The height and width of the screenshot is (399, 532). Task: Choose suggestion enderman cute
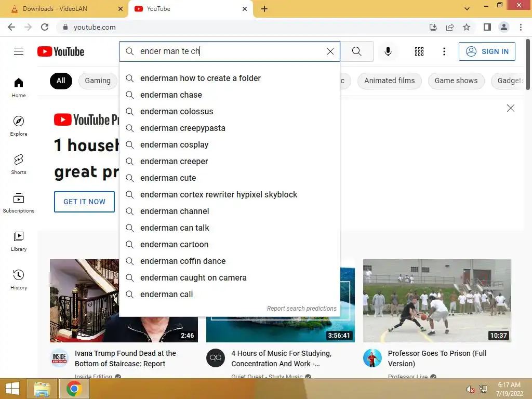[229, 178]
